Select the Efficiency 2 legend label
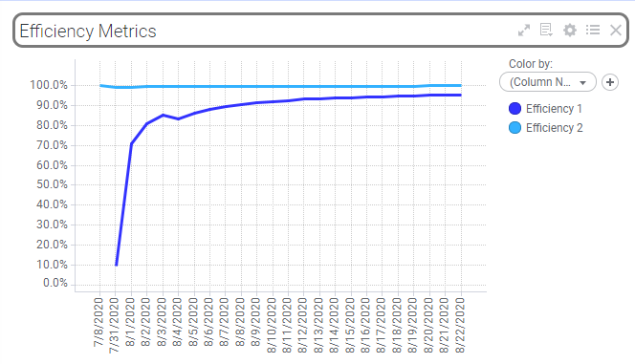The width and height of the screenshot is (635, 364). 554,128
